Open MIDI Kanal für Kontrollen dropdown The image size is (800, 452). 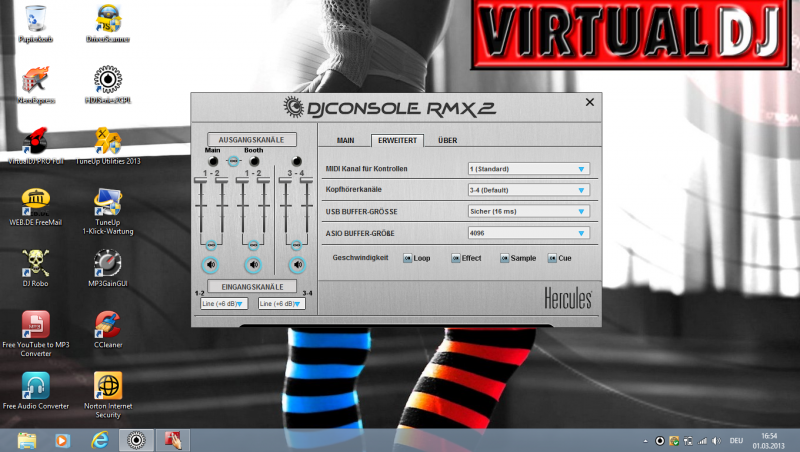pos(529,169)
